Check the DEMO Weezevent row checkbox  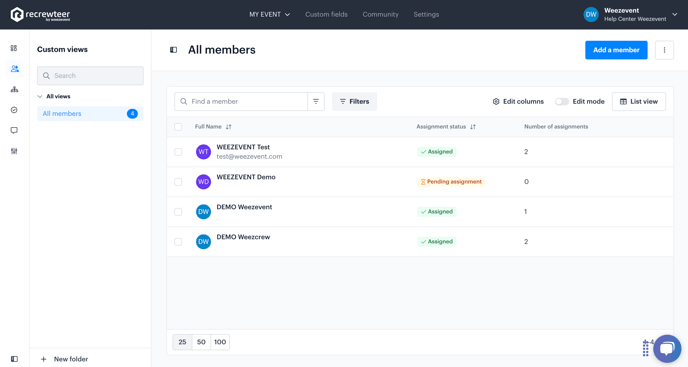click(178, 212)
